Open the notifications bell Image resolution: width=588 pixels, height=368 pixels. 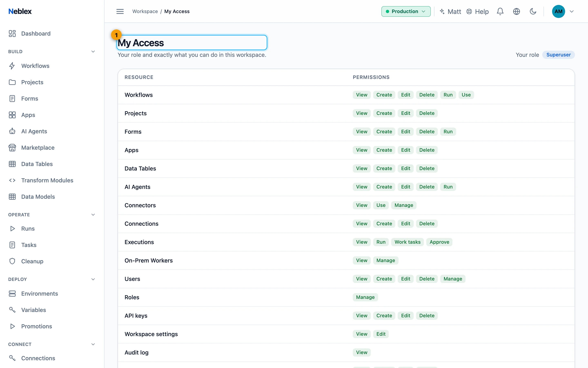click(500, 11)
